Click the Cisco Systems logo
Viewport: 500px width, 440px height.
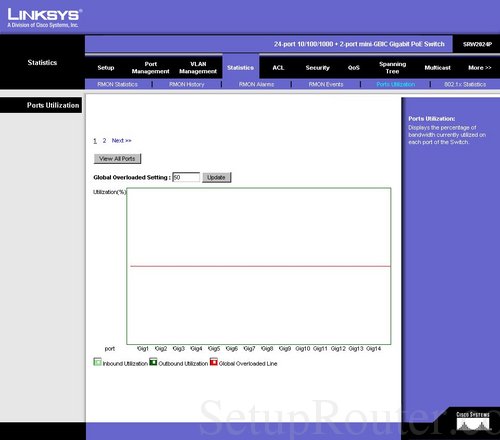473,422
